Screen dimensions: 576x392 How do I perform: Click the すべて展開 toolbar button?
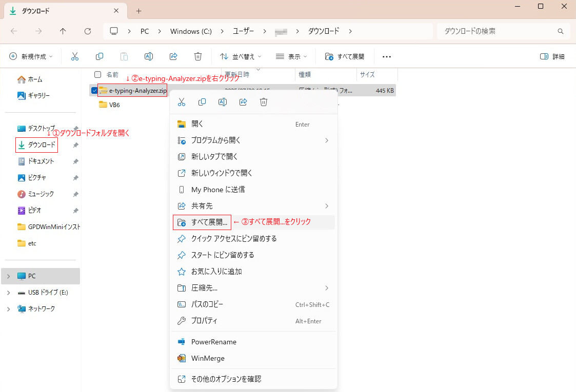point(345,56)
